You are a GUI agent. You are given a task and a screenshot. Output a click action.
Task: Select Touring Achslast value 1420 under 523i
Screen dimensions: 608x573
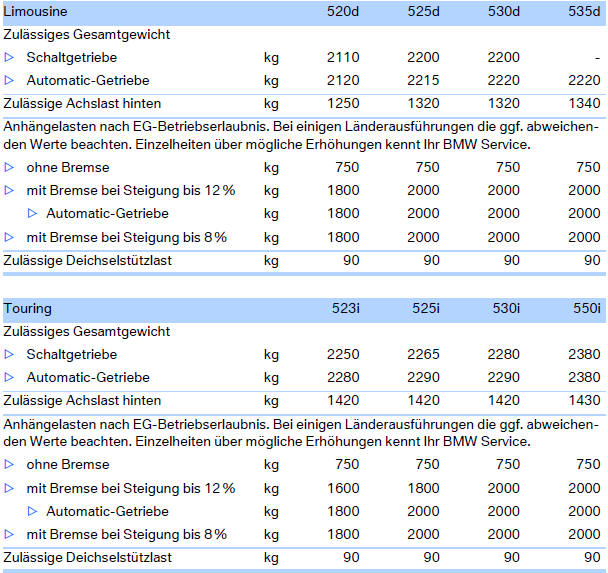pos(343,400)
